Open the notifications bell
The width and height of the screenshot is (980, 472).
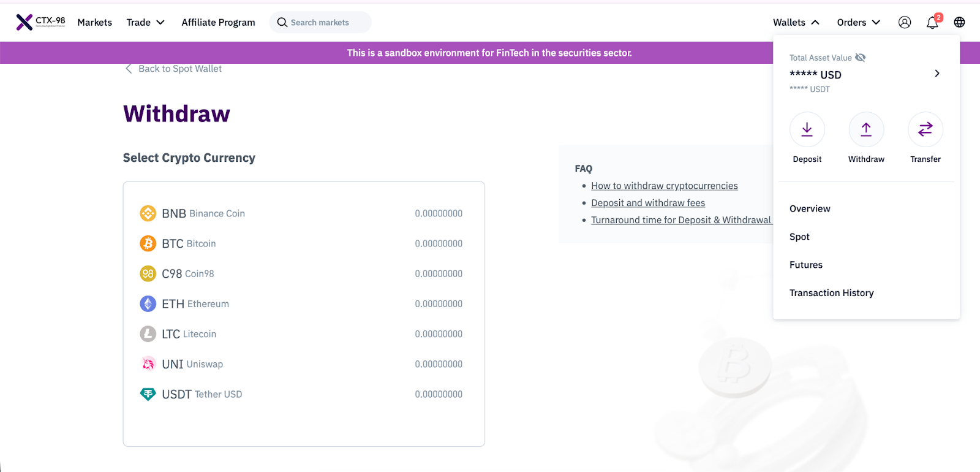(x=932, y=23)
